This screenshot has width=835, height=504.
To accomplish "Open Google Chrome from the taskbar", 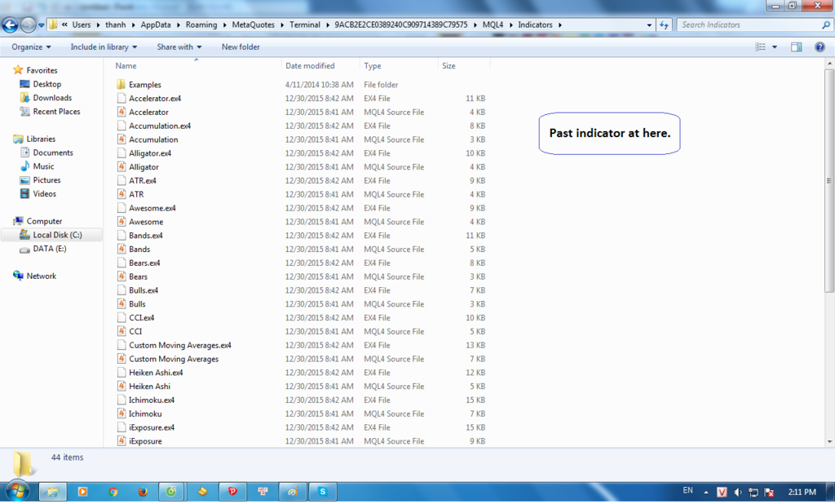I will click(113, 492).
